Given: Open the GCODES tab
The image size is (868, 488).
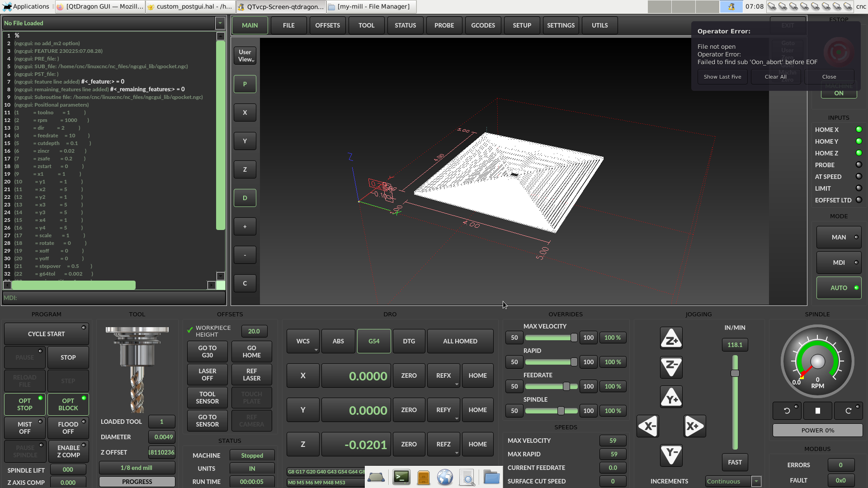Looking at the screenshot, I should tap(483, 25).
